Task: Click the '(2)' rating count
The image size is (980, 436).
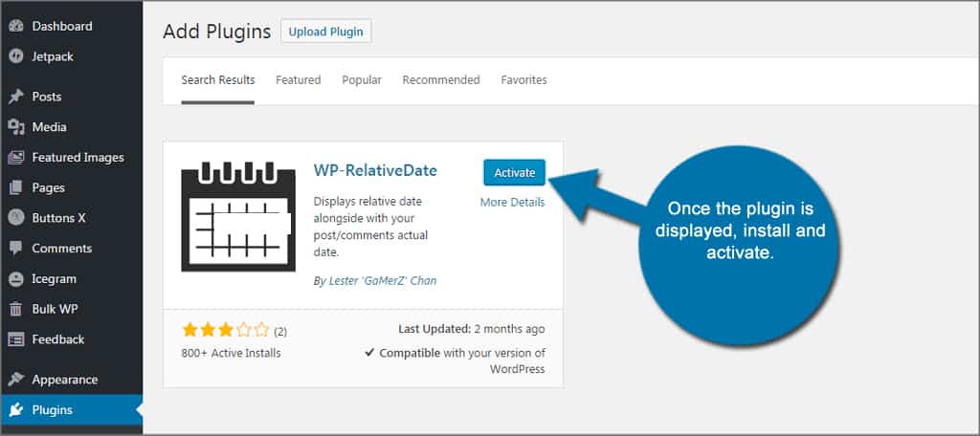Action: [280, 331]
